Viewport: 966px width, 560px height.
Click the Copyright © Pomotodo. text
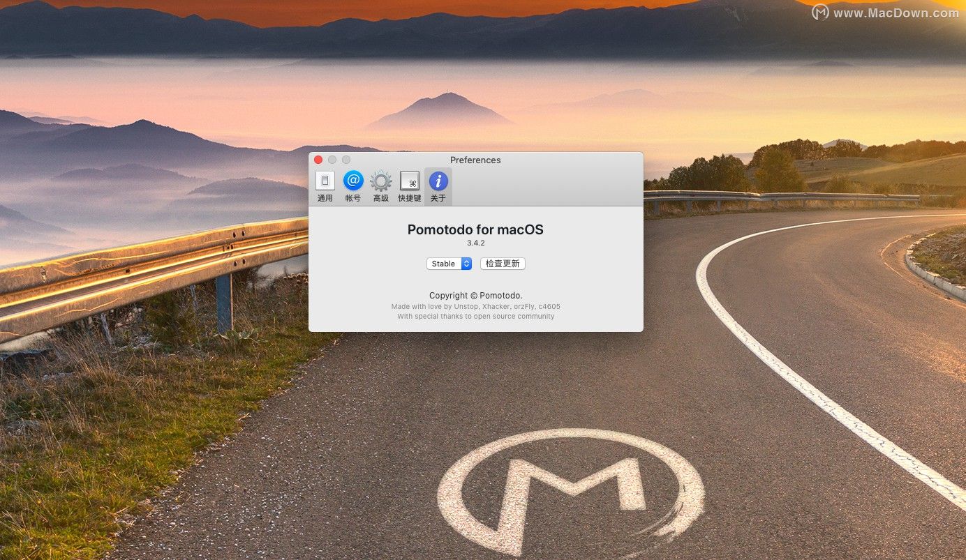(x=476, y=296)
